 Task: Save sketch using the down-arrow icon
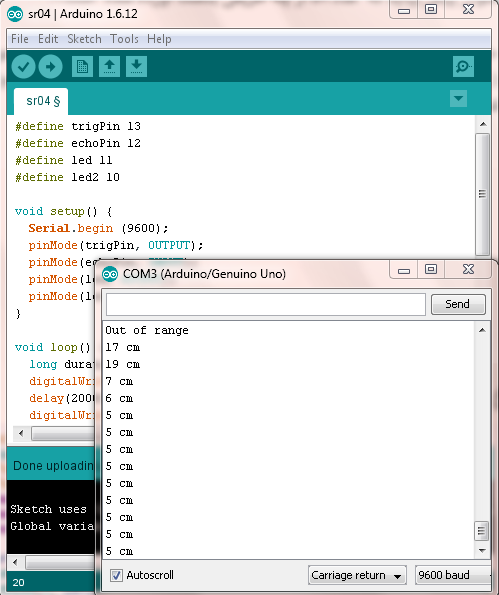click(x=136, y=67)
